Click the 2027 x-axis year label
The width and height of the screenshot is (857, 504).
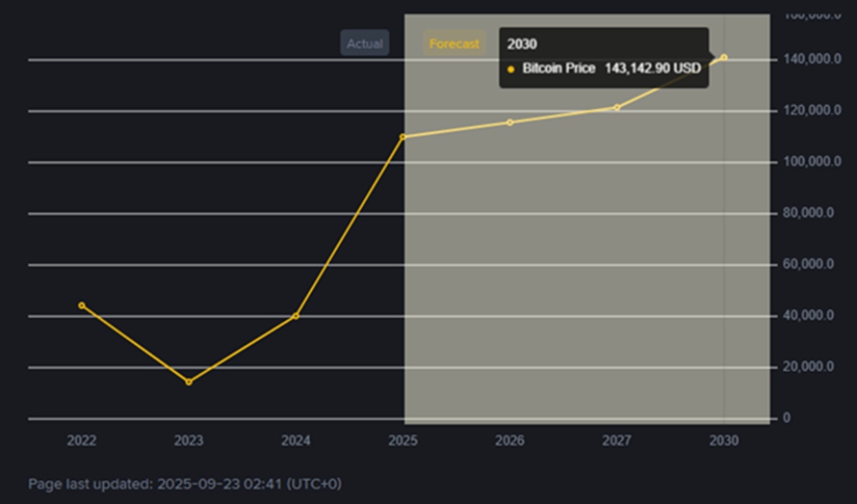tap(617, 441)
